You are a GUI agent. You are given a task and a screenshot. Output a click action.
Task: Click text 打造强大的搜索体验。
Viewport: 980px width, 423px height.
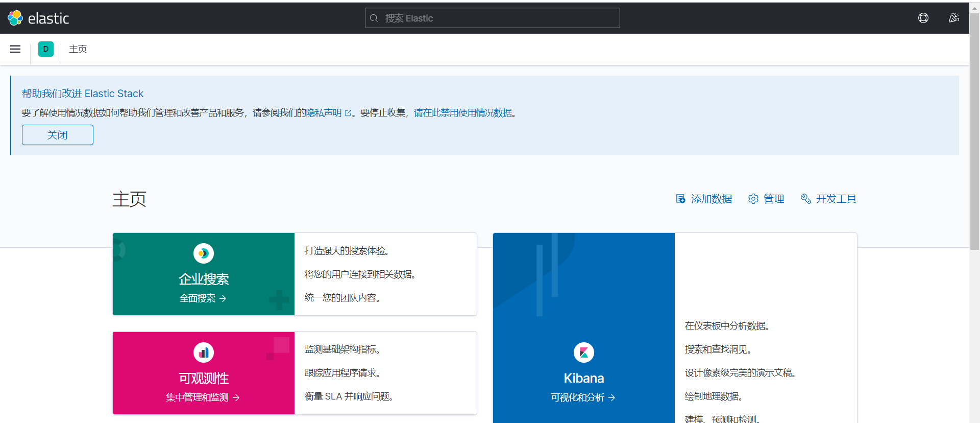[348, 251]
